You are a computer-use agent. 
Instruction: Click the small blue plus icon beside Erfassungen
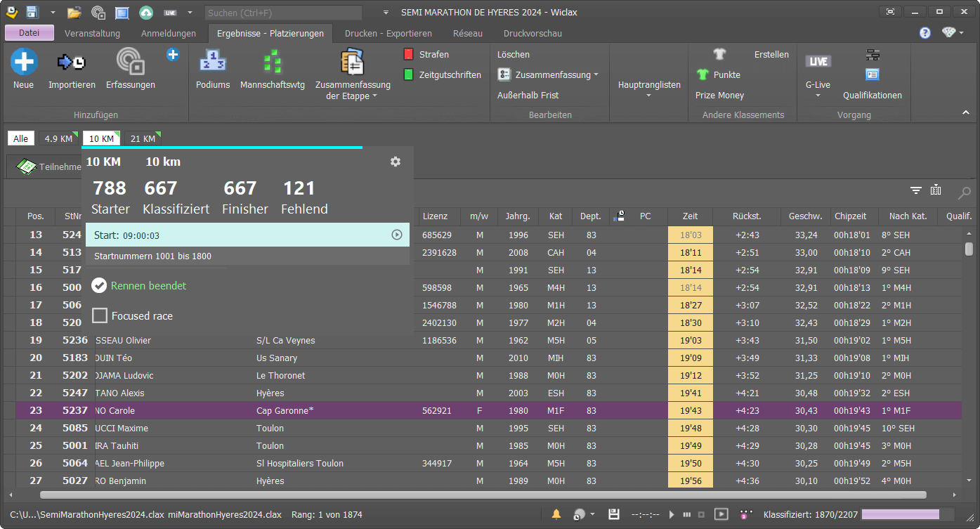tap(173, 54)
